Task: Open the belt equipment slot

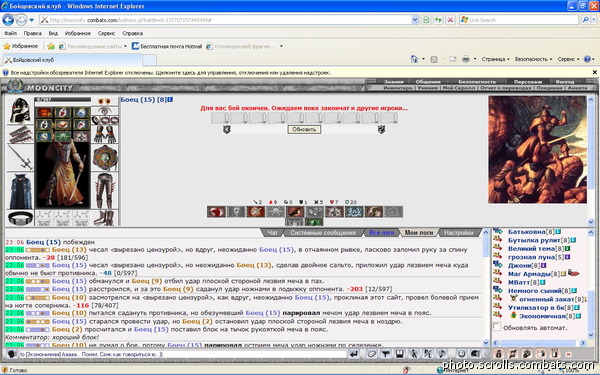Action: (20, 218)
